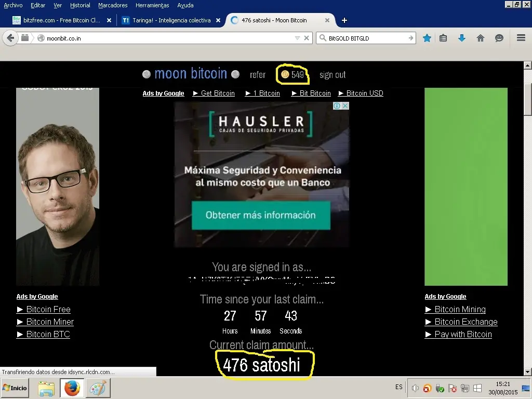
Task: Open the Ver menu
Action: [58, 5]
